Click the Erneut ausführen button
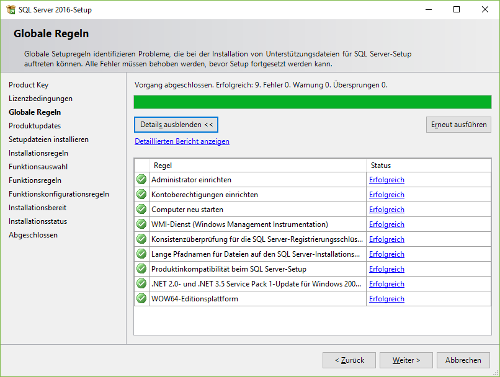The image size is (500, 377). point(459,125)
